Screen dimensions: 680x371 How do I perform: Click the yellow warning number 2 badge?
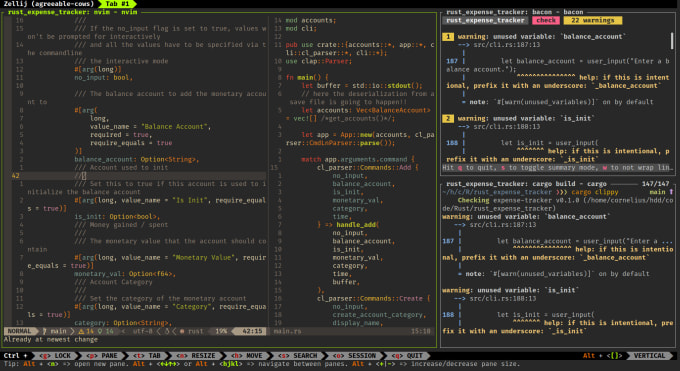[x=448, y=118]
